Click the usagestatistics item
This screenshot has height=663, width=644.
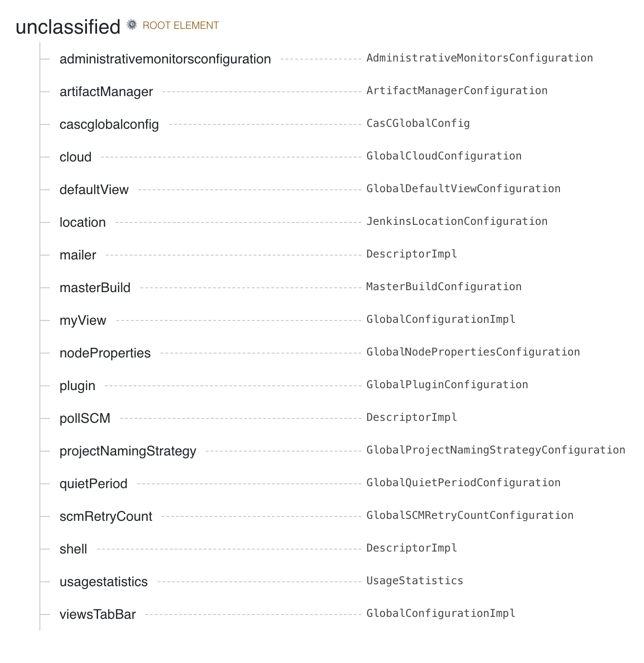pyautogui.click(x=104, y=582)
